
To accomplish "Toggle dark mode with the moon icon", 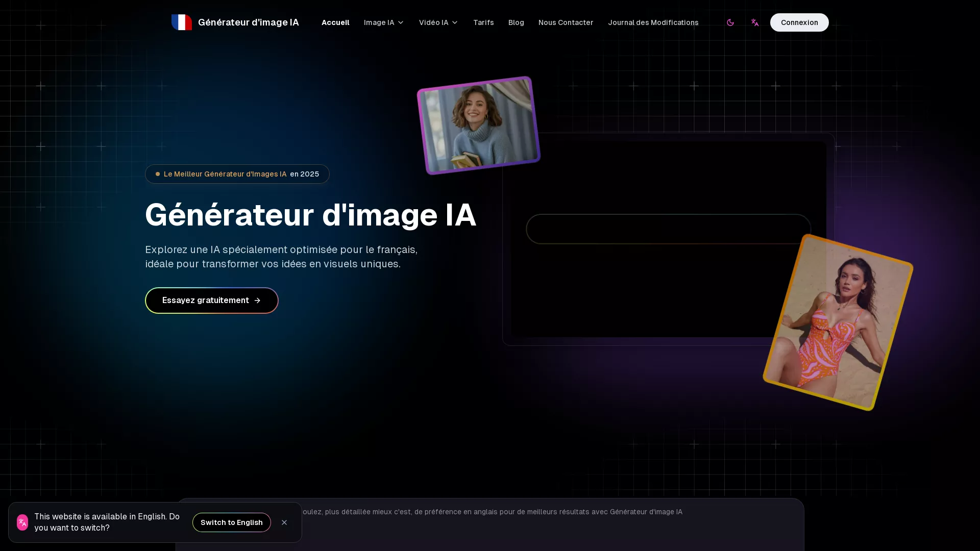I will coord(730,22).
